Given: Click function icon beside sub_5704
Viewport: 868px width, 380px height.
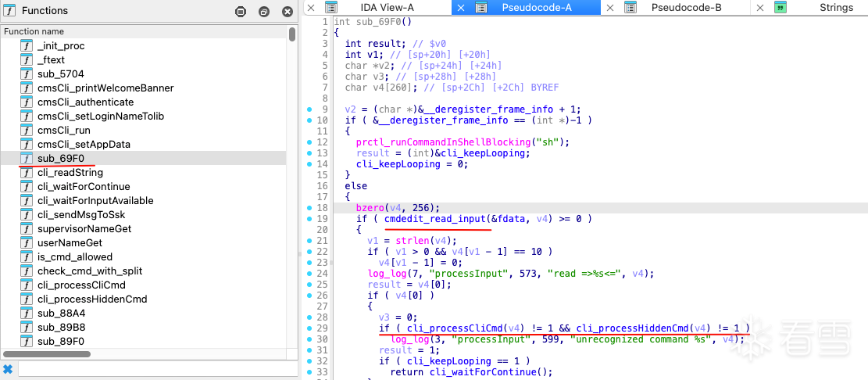Looking at the screenshot, I should pyautogui.click(x=26, y=73).
